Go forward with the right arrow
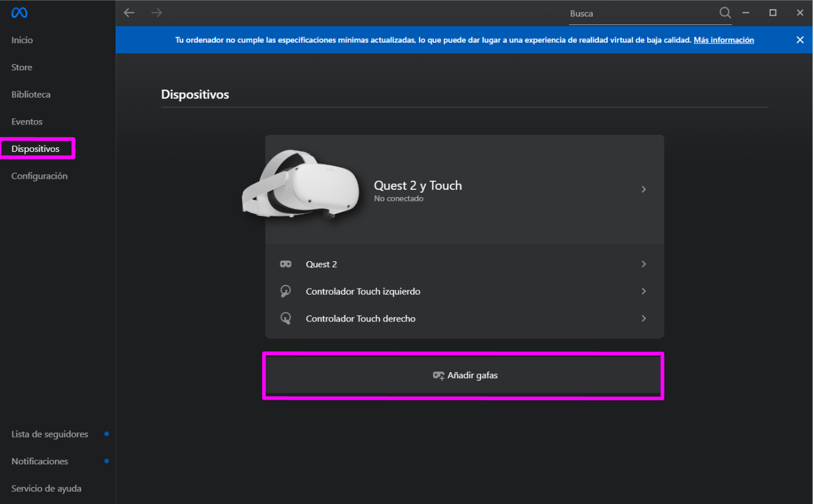Screen dimensions: 814x504 [x=156, y=13]
